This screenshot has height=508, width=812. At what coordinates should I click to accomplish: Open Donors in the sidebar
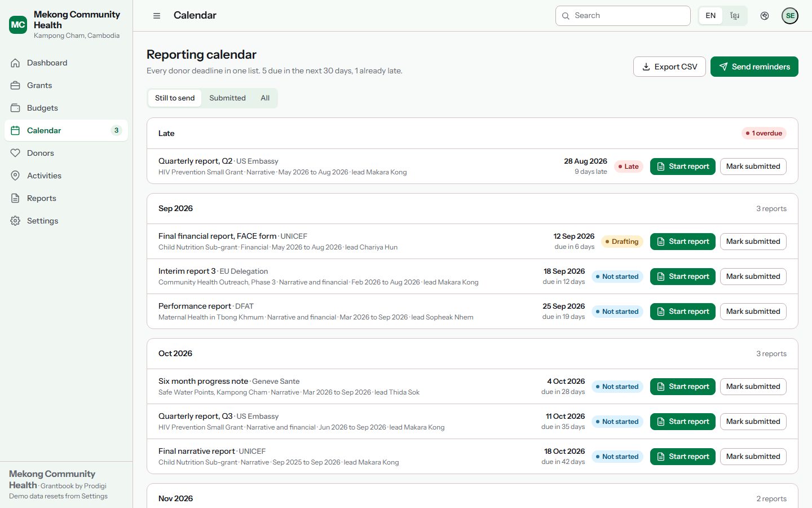pos(66,153)
